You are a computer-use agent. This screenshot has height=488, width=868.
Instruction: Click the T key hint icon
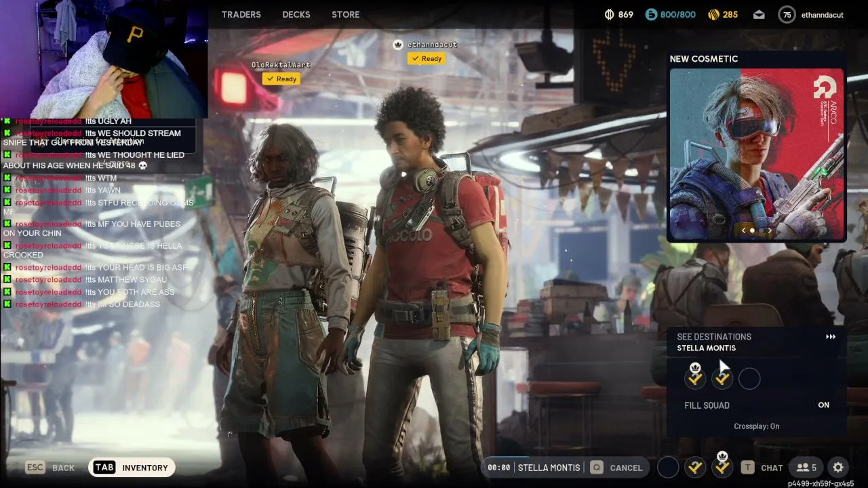coord(747,467)
